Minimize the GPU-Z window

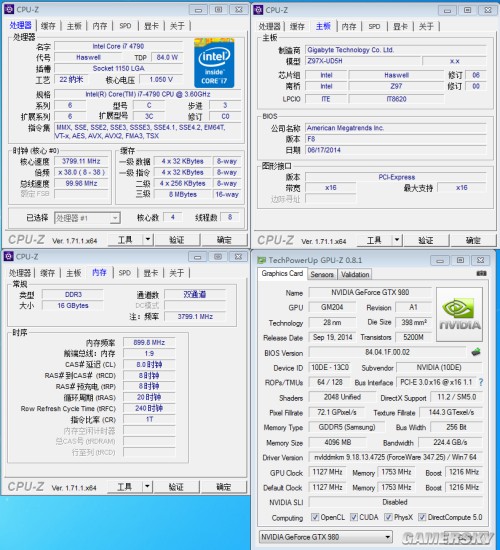440,260
